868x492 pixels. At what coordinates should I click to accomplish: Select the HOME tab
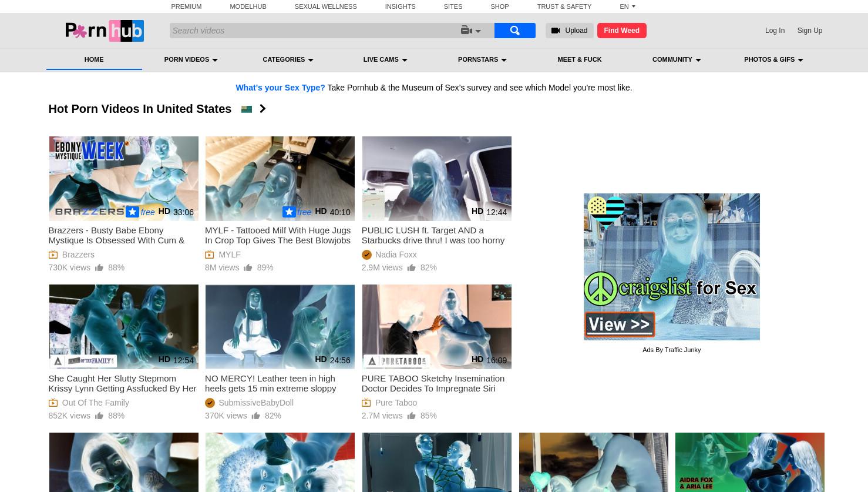pyautogui.click(x=94, y=59)
